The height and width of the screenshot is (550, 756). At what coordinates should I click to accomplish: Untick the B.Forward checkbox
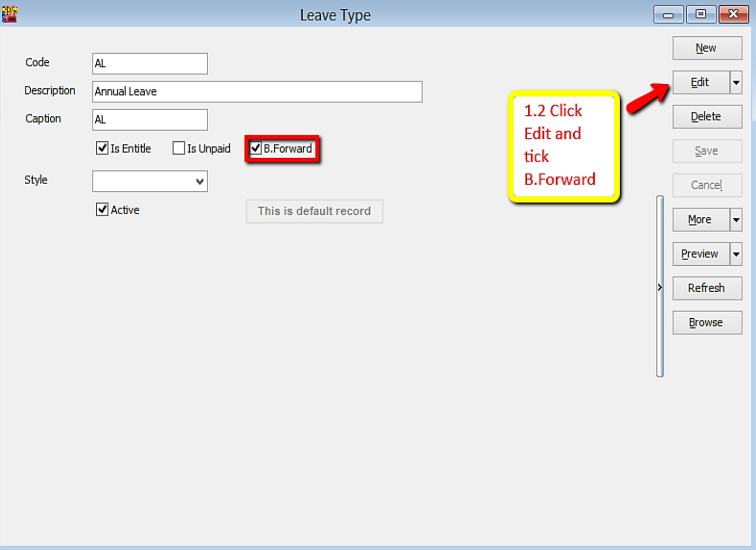point(255,148)
